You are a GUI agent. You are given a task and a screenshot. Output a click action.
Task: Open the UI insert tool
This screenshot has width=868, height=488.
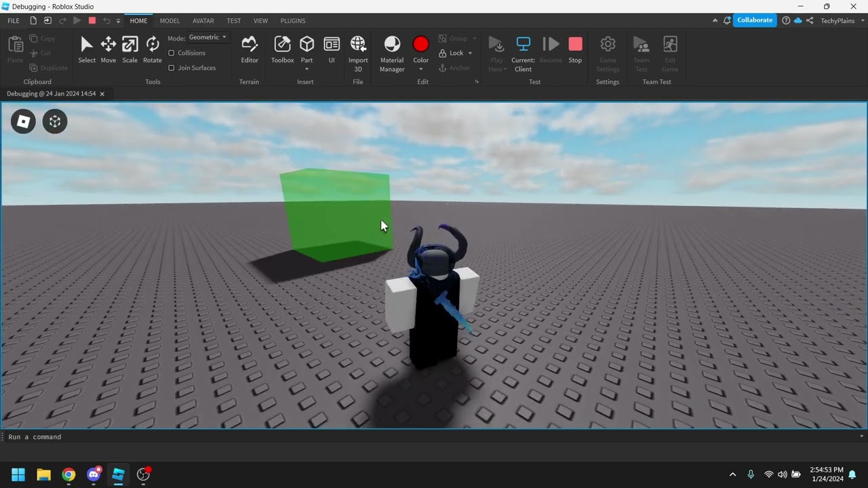pyautogui.click(x=332, y=50)
